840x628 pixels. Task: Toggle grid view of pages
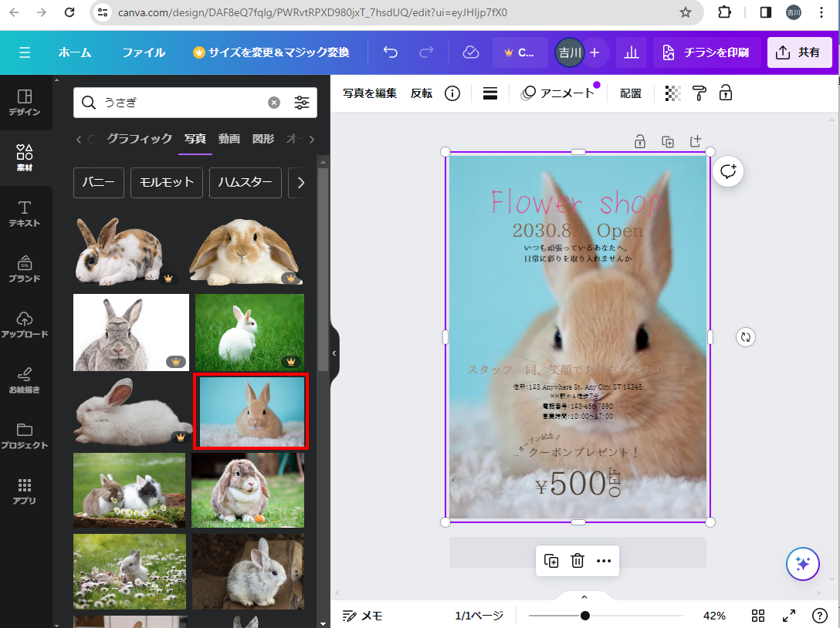pos(758,616)
